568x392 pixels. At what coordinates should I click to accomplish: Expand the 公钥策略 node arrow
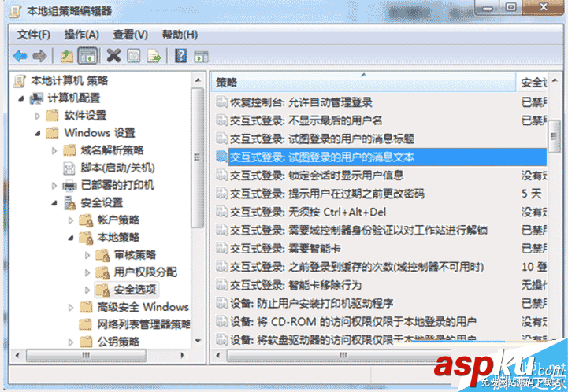point(71,342)
